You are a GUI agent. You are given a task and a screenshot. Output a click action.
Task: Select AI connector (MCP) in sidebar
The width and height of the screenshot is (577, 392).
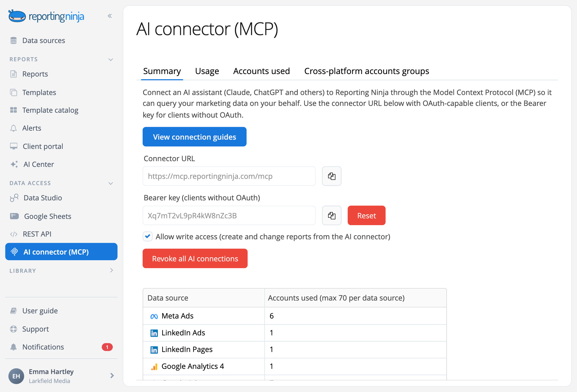pos(61,252)
